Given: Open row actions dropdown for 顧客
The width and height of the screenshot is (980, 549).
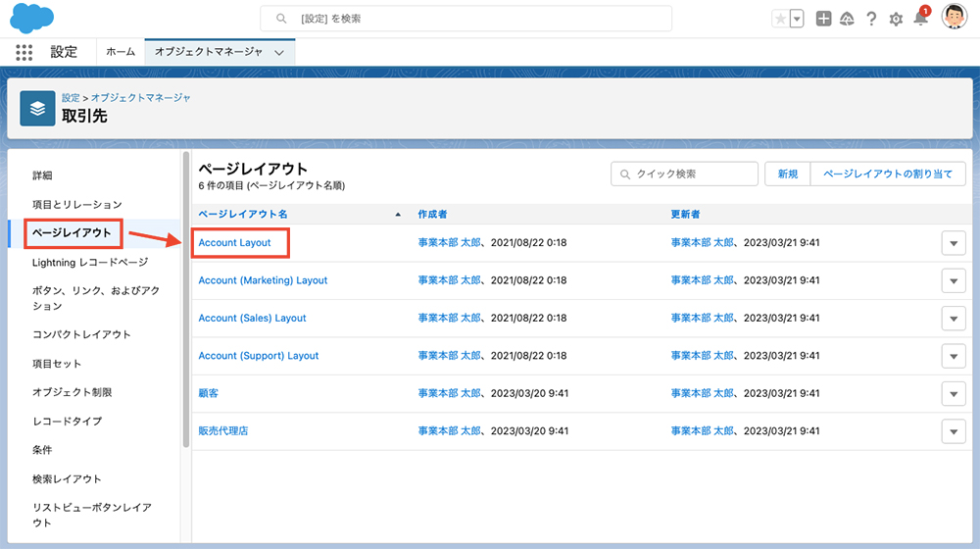Looking at the screenshot, I should [954, 394].
